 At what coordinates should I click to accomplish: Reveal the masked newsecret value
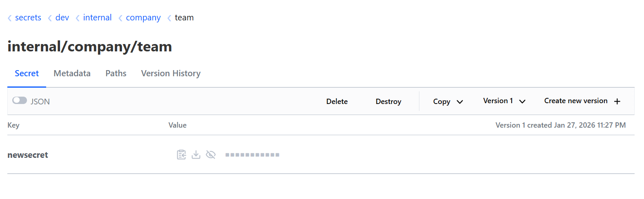pos(211,155)
